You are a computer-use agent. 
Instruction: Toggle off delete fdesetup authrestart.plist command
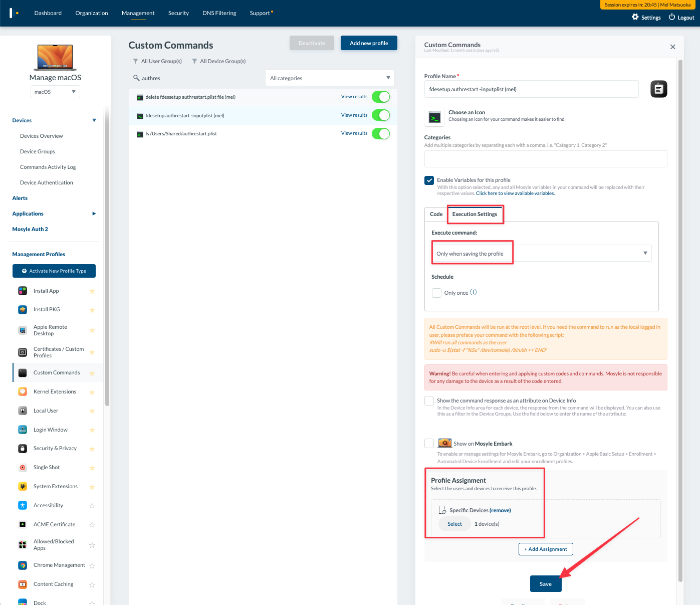(381, 97)
